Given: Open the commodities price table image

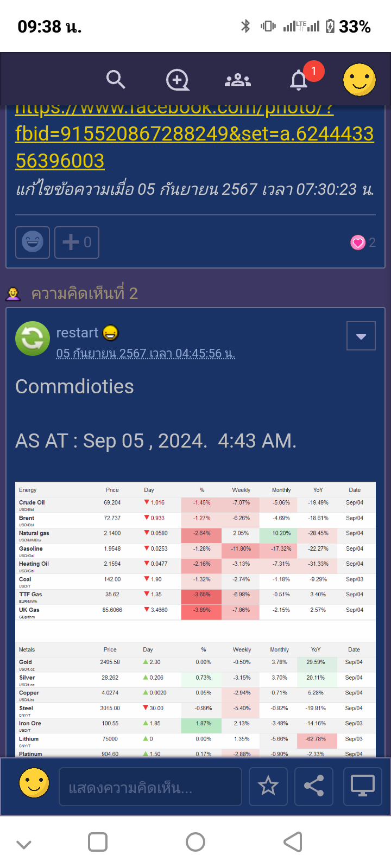Looking at the screenshot, I should click(195, 618).
